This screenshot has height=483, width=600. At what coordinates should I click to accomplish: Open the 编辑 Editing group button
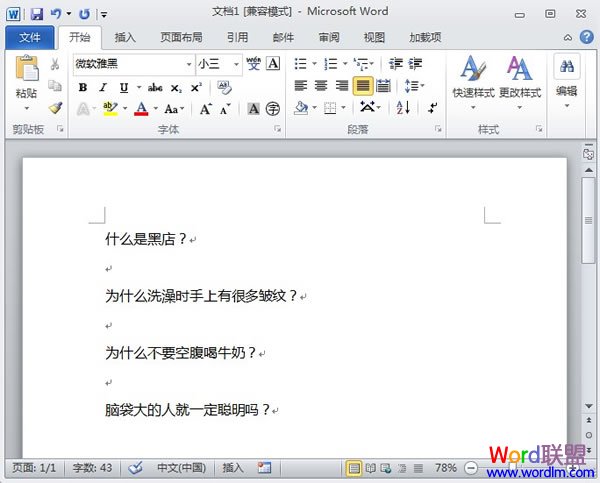point(567,82)
